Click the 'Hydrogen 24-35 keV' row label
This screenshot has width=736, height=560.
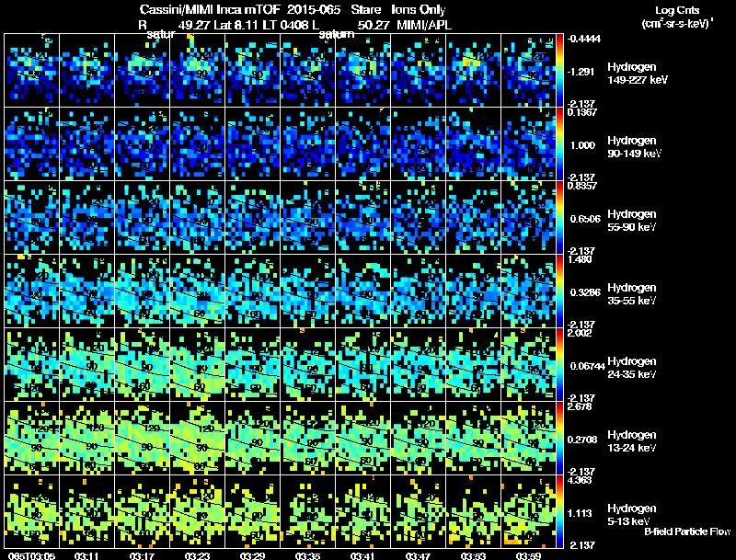click(x=632, y=368)
